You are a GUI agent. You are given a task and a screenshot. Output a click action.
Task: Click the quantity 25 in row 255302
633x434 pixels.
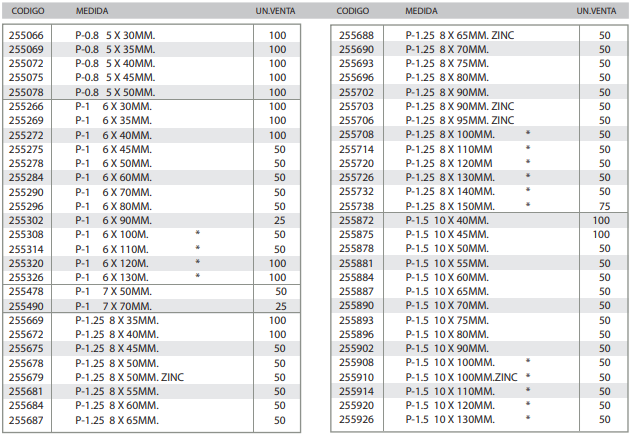[x=278, y=220]
